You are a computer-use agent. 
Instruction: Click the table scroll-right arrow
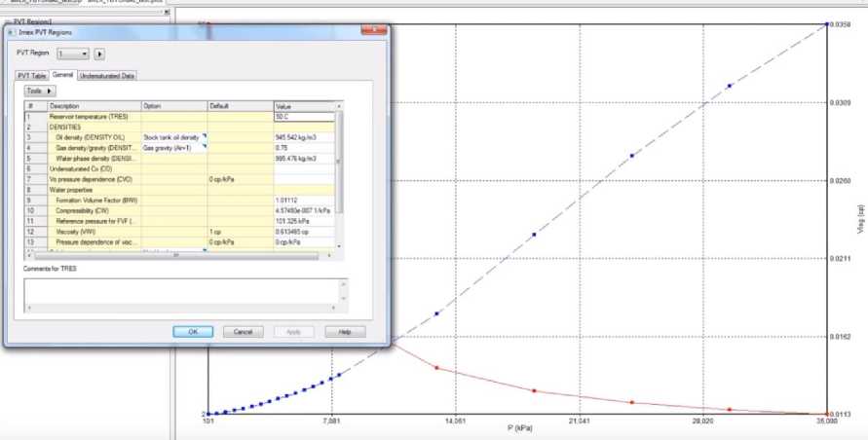tap(329, 256)
